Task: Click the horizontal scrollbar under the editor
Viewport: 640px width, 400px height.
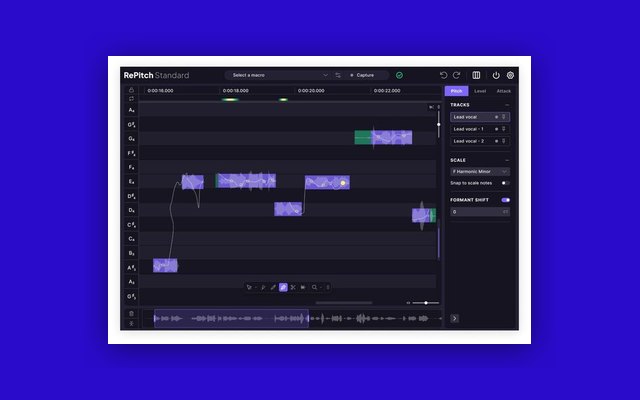Action: coord(344,303)
